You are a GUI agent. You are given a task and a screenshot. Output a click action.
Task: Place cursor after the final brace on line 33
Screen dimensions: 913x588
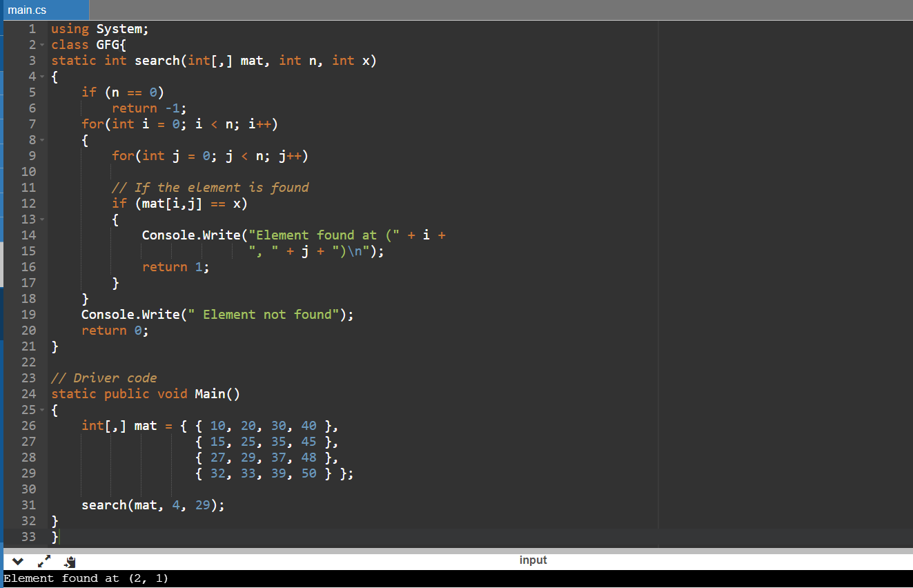click(60, 537)
